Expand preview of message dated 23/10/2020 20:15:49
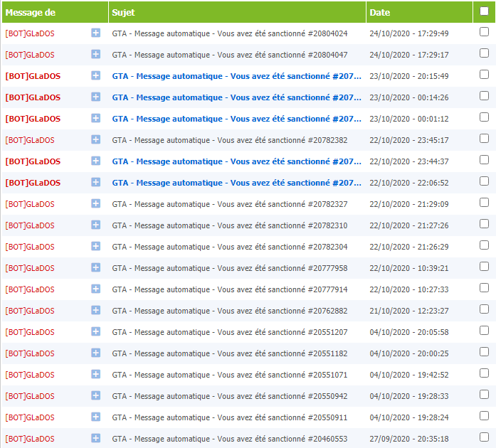Image resolution: width=496 pixels, height=448 pixels. pyautogui.click(x=96, y=75)
